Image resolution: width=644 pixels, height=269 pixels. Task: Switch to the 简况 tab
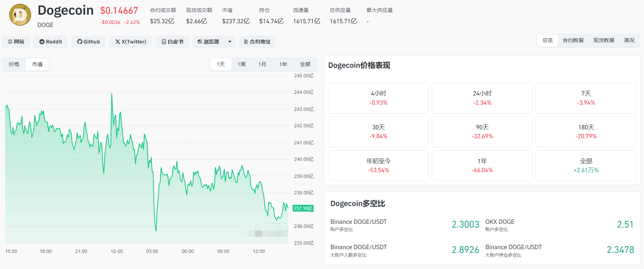tap(629, 40)
